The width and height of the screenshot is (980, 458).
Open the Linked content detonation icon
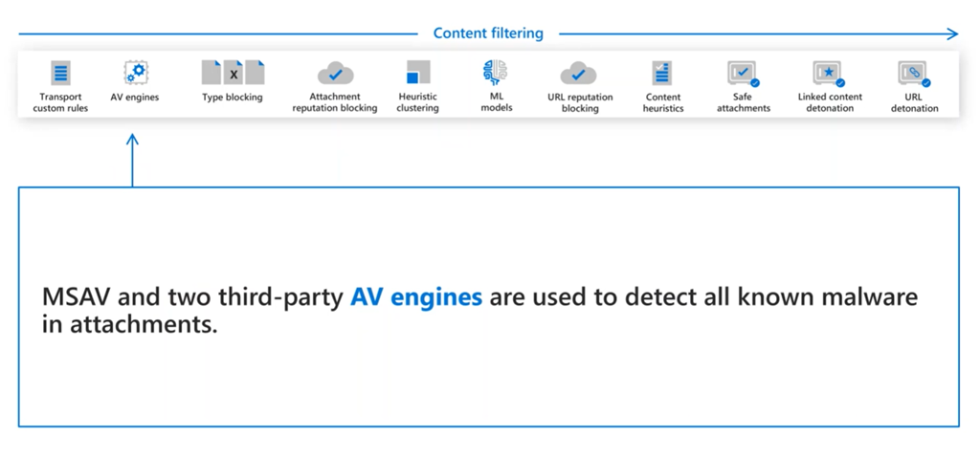point(829,74)
